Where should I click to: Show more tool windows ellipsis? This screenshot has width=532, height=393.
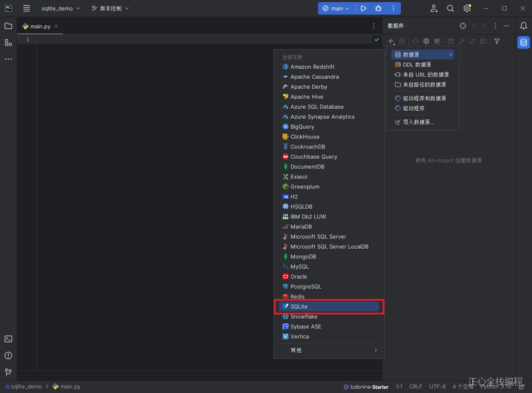coord(8,59)
